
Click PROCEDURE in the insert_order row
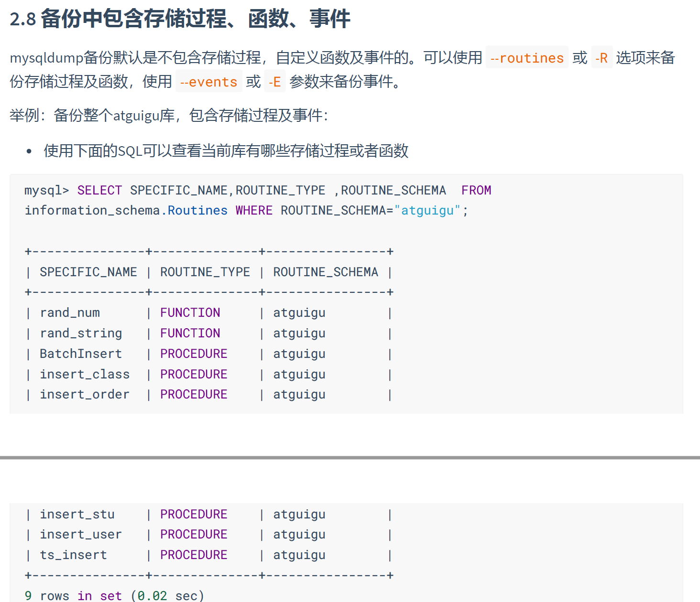point(194,395)
